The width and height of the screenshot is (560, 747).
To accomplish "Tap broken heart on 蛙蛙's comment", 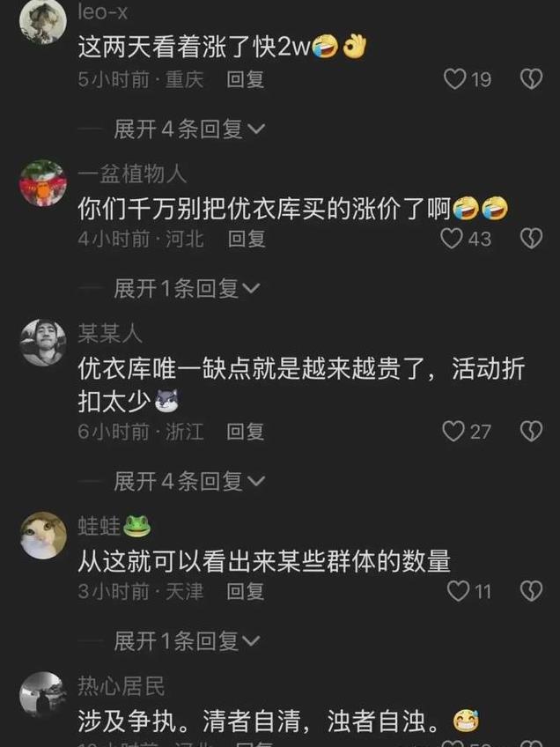I will click(531, 591).
